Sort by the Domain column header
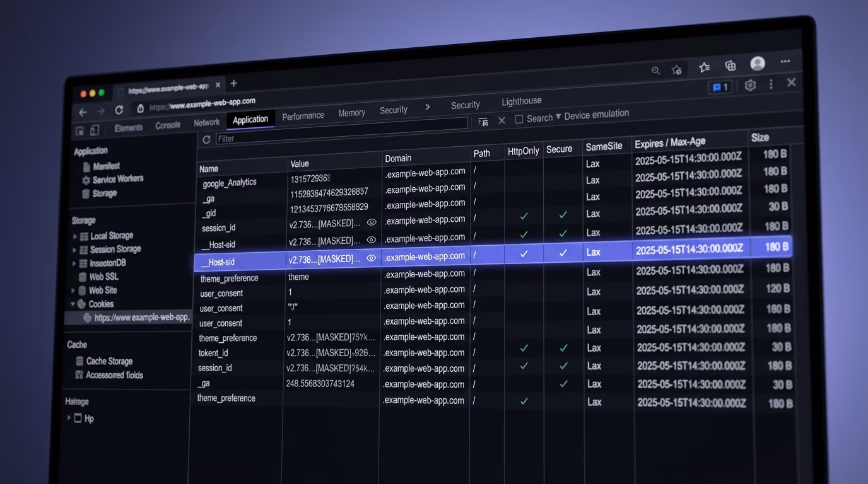Image resolution: width=868 pixels, height=484 pixels. tap(426, 158)
